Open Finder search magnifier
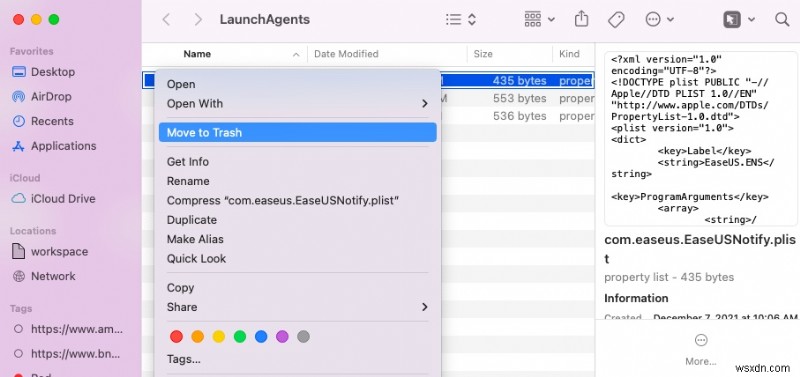Viewport: 800px width, 377px height. 782,20
